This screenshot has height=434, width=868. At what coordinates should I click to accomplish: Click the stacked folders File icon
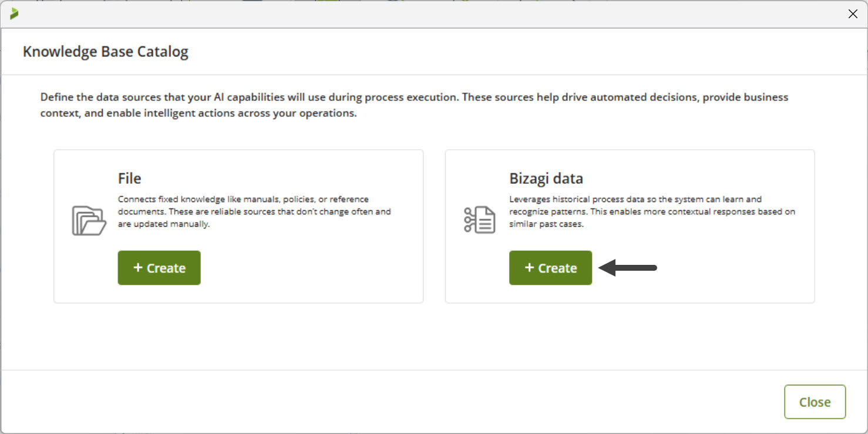89,221
